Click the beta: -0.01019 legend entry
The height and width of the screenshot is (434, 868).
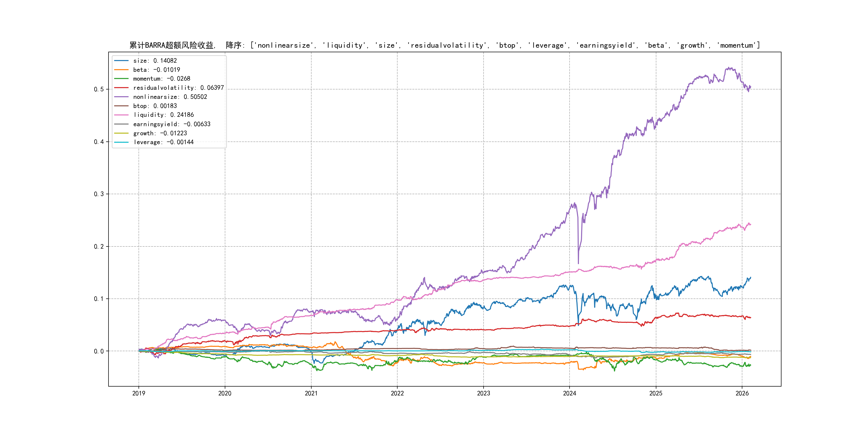[156, 70]
